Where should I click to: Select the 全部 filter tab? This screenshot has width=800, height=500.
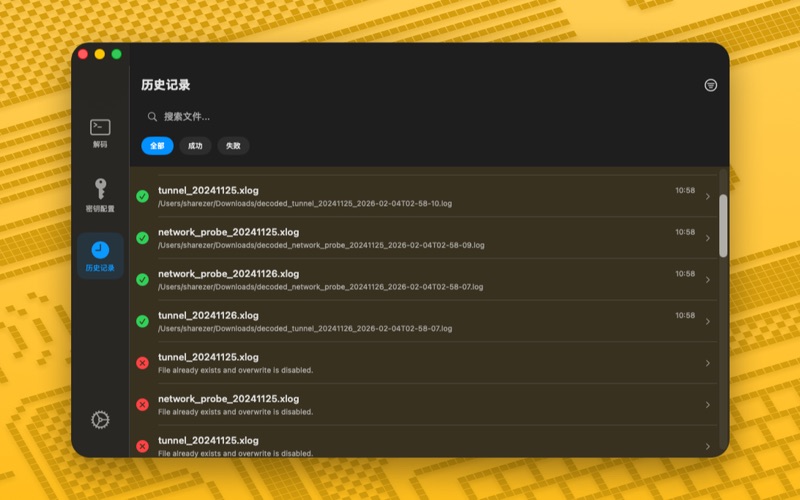157,146
